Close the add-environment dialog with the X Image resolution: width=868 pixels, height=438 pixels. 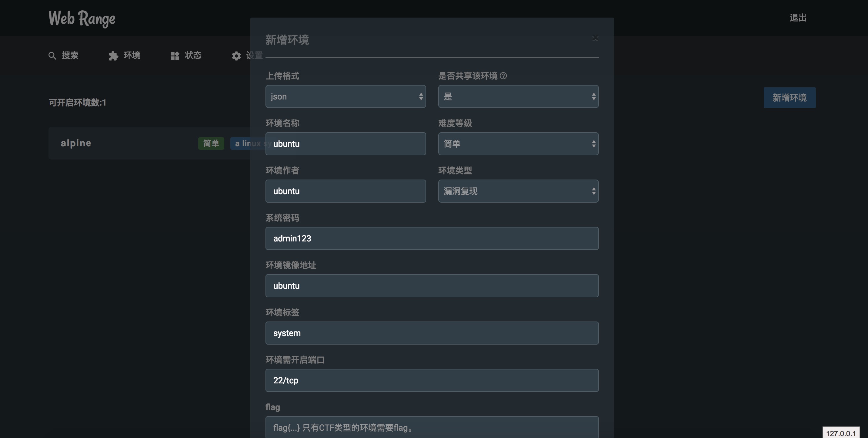pyautogui.click(x=595, y=39)
